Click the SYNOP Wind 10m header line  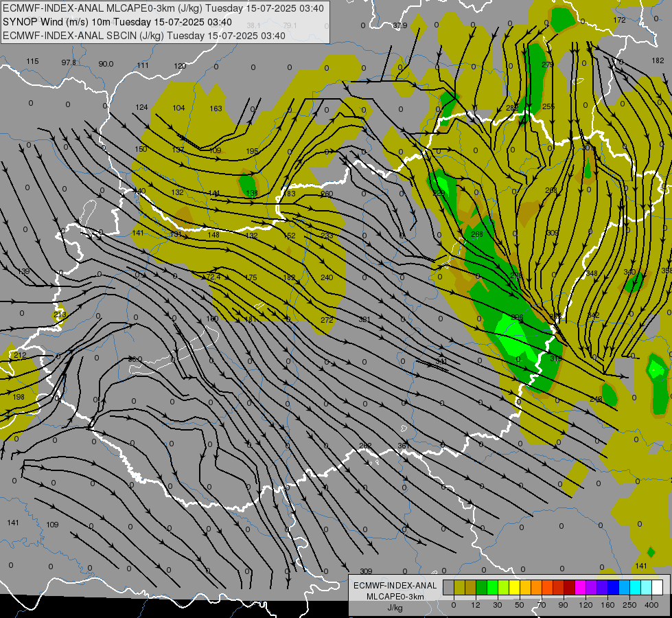coord(117,22)
